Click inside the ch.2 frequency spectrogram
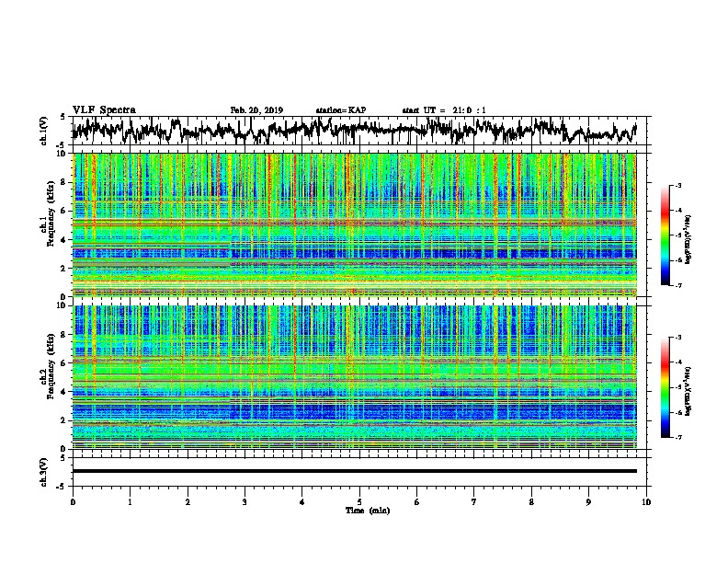Screen dimensions: 728x563 [x=354, y=377]
